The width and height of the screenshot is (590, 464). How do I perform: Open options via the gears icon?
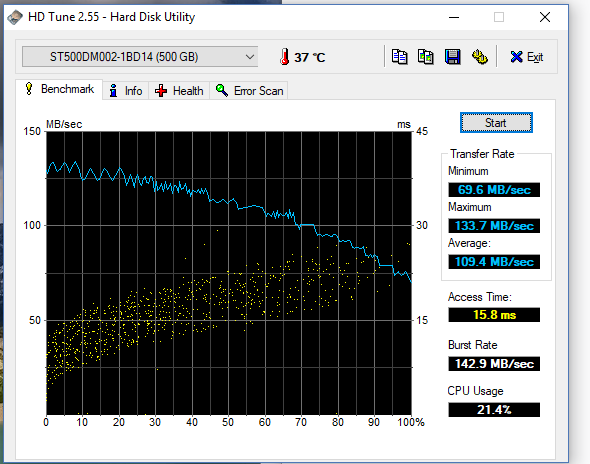pyautogui.click(x=480, y=57)
